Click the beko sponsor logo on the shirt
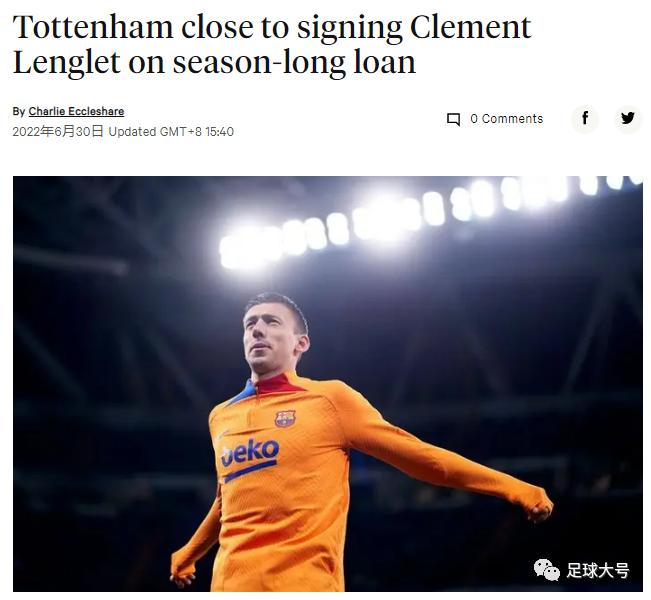The image size is (651, 600). click(x=250, y=453)
